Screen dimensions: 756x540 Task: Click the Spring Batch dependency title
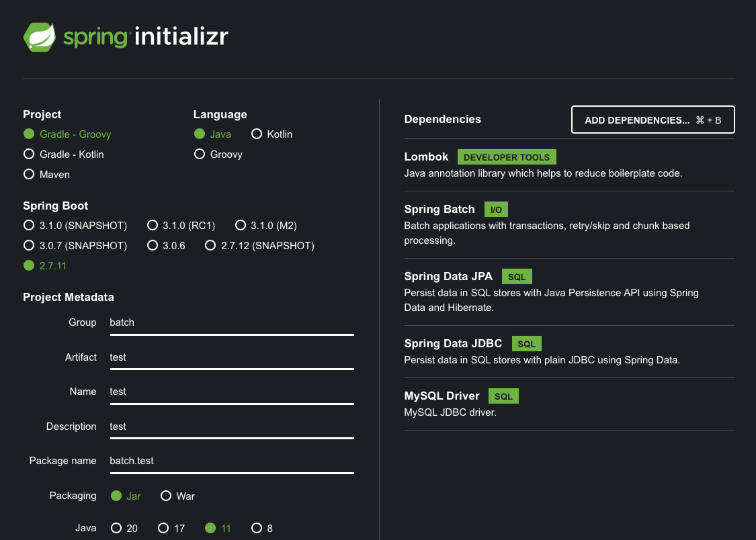(x=439, y=209)
